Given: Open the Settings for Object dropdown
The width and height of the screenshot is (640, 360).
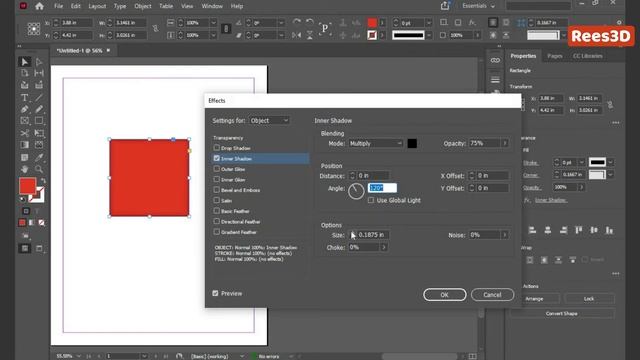Looking at the screenshot, I should tap(269, 120).
